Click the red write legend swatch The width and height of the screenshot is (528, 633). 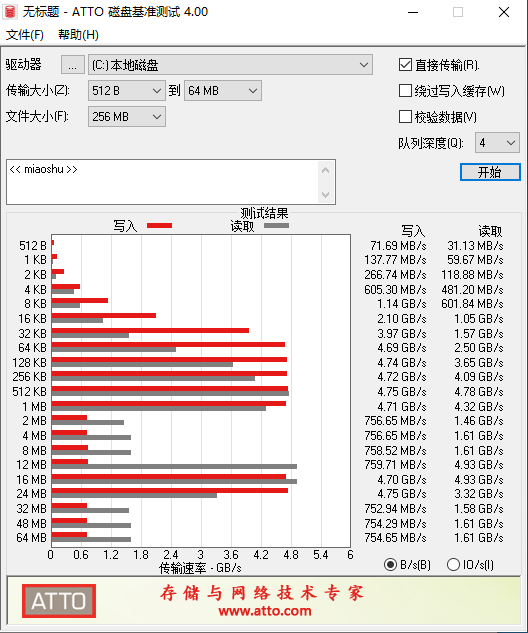159,226
